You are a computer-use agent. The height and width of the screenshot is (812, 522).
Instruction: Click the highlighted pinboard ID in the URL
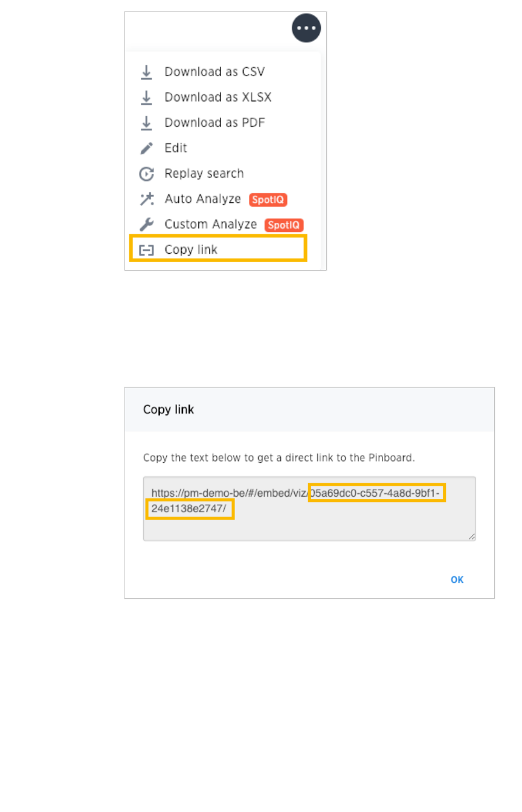[376, 493]
